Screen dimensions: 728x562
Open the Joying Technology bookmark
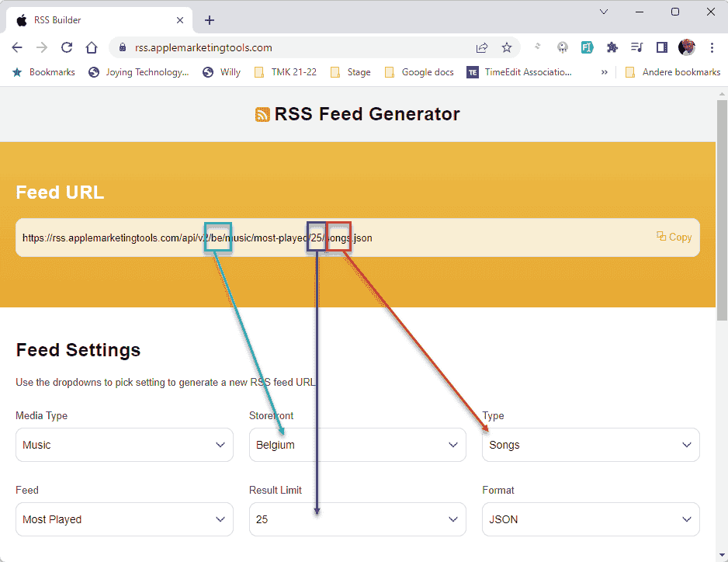(x=139, y=72)
